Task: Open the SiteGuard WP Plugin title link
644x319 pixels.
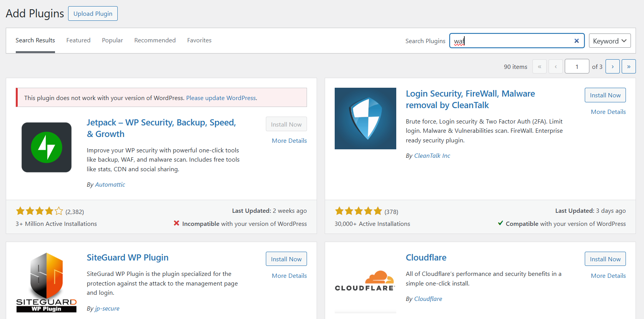Action: (x=128, y=257)
